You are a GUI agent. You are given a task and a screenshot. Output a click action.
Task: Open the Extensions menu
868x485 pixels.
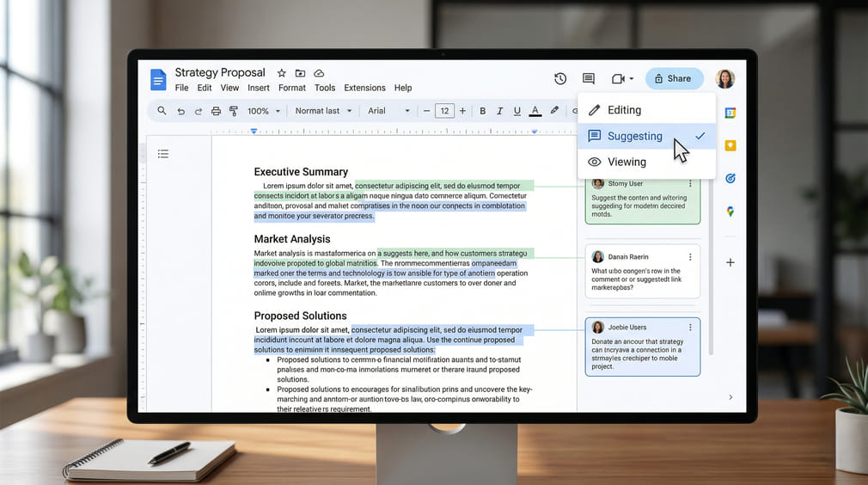(364, 88)
